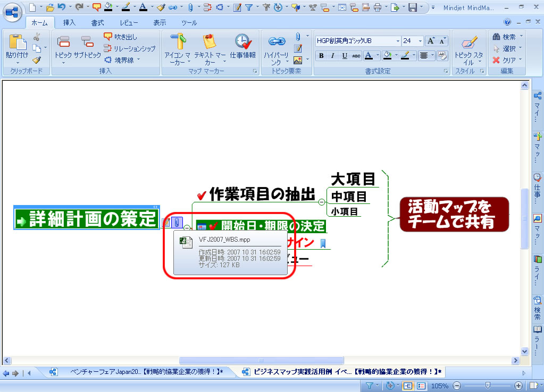Open the ベンチャーフェアJapan document tab
The height and width of the screenshot is (392, 544).
[x=144, y=372]
